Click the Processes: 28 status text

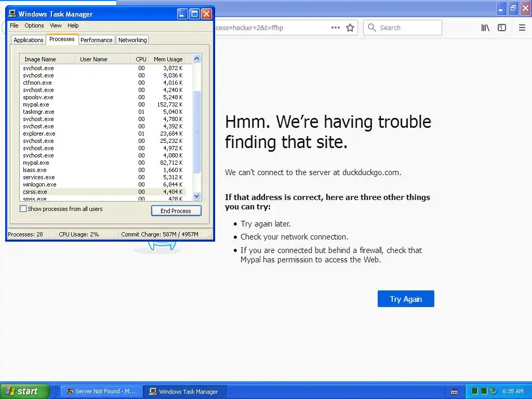[25, 234]
